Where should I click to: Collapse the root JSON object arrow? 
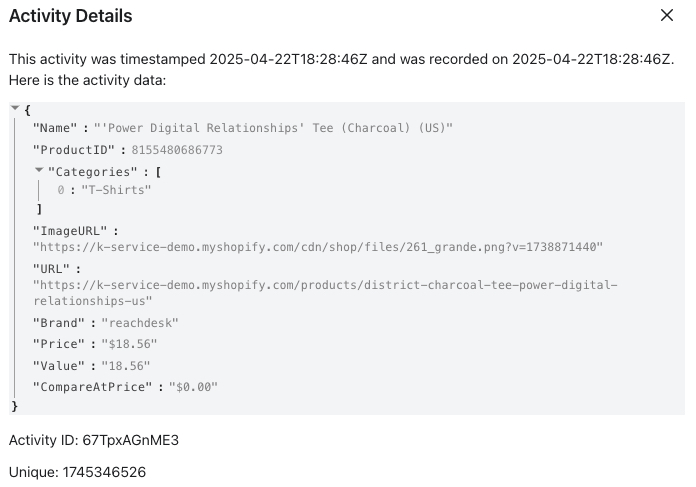(15, 108)
